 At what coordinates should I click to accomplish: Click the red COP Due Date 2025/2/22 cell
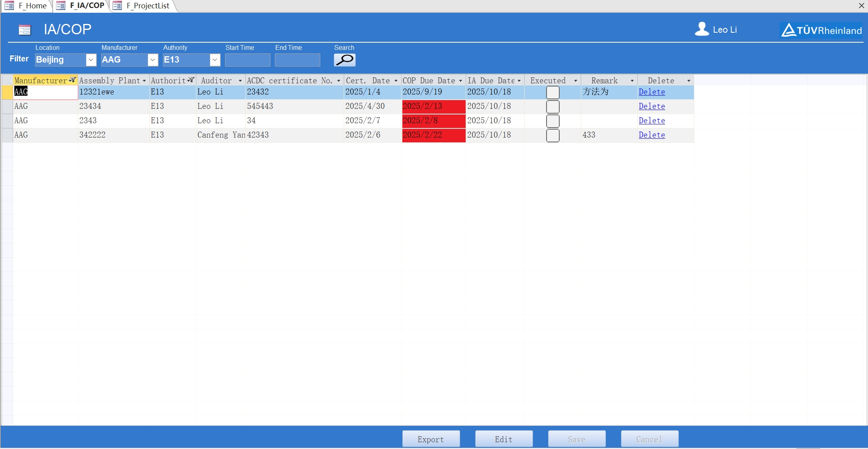(433, 135)
